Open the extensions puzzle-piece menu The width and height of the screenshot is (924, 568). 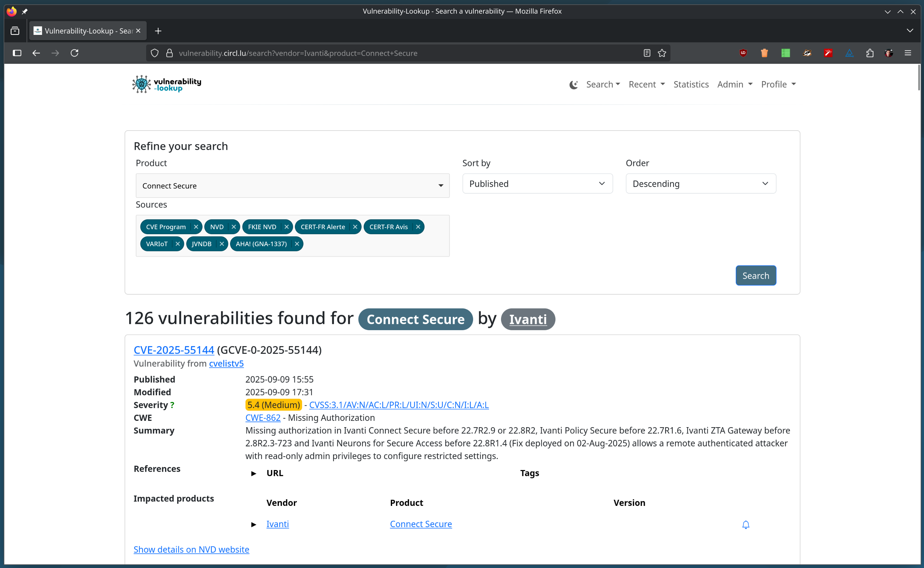tap(870, 53)
